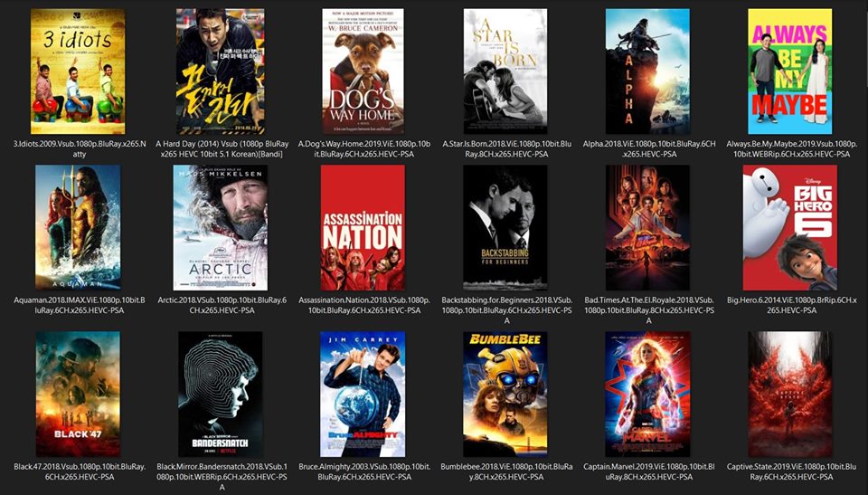Click the Alpha.2018.ViE.1080p filename
868x495 pixels.
click(x=649, y=148)
